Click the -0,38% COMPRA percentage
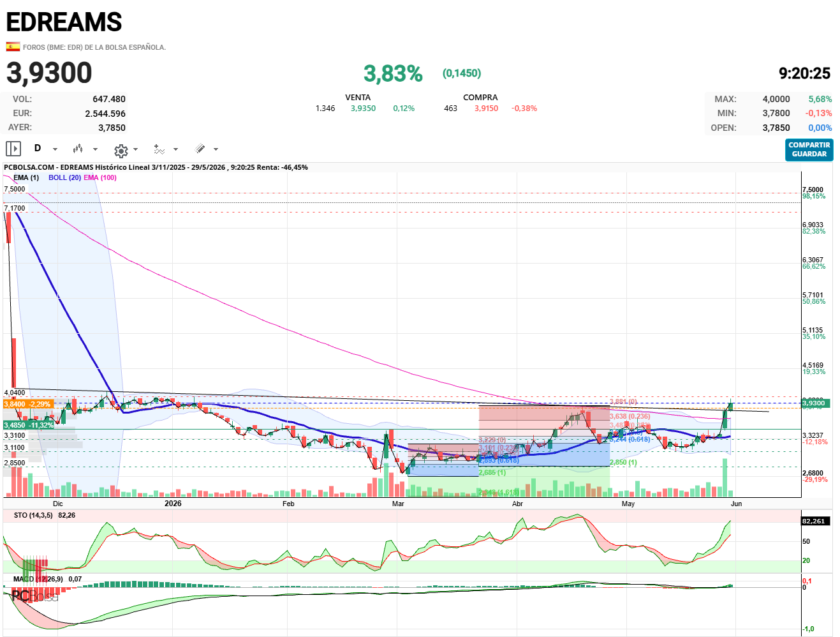 (524, 109)
